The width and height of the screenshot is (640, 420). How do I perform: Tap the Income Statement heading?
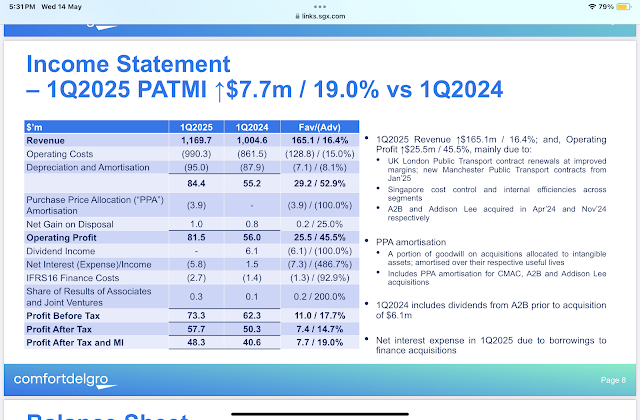tap(128, 64)
